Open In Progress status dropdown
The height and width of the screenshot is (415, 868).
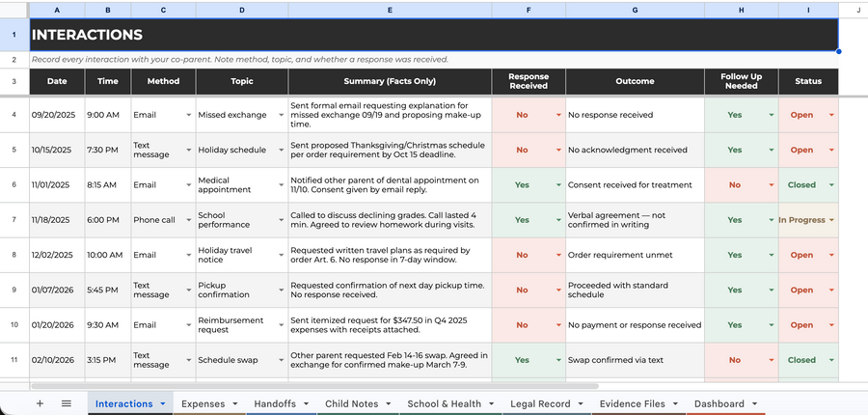831,220
